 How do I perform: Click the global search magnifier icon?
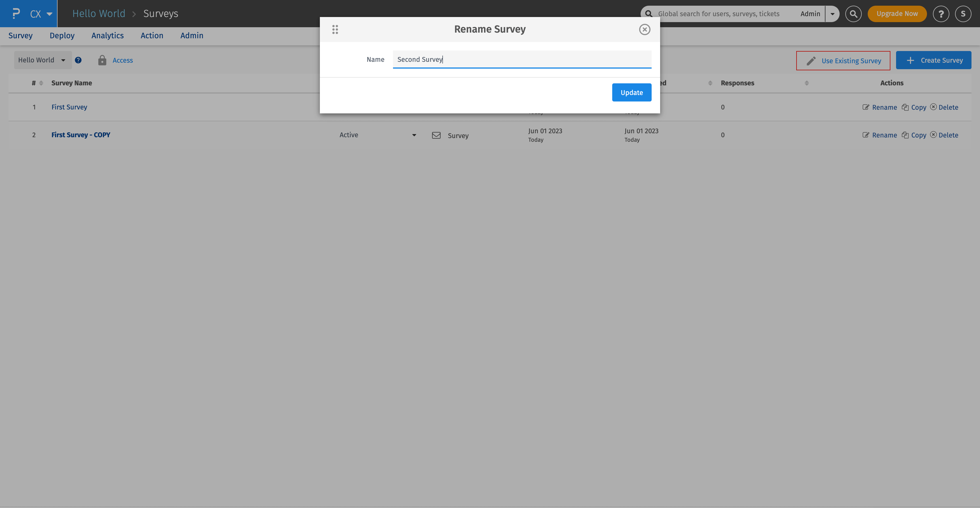click(x=853, y=14)
